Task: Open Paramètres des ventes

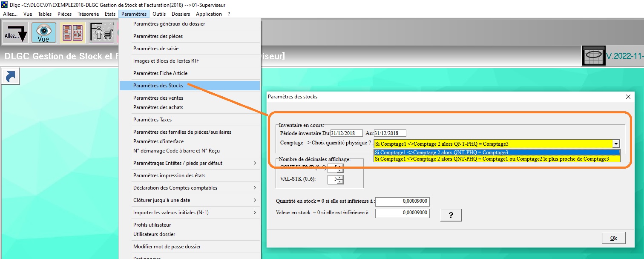Action: click(190, 98)
